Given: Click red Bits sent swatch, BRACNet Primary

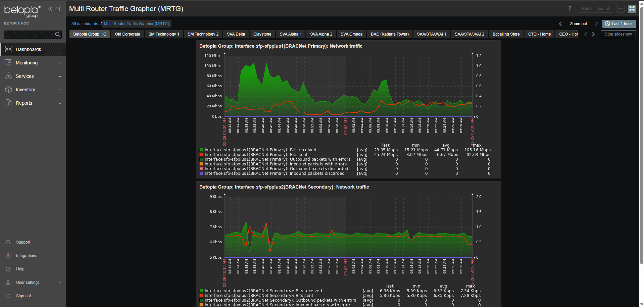Looking at the screenshot, I should (201, 155).
